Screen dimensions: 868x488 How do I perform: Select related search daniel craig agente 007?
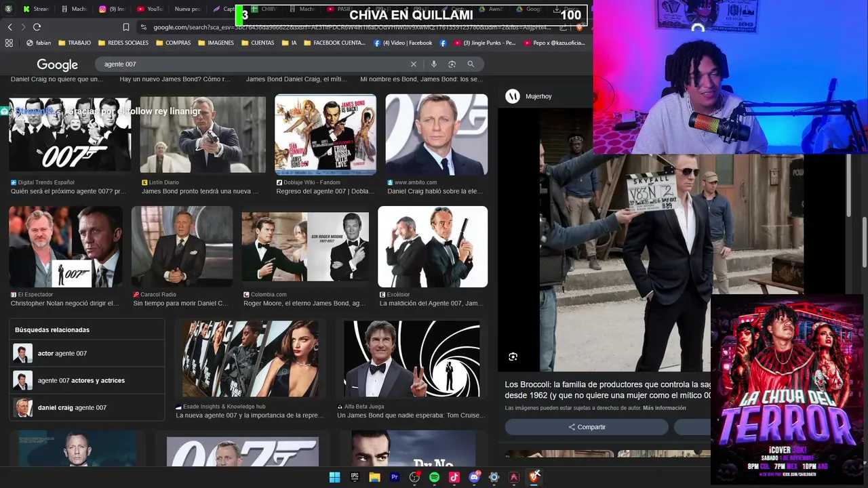tap(87, 407)
